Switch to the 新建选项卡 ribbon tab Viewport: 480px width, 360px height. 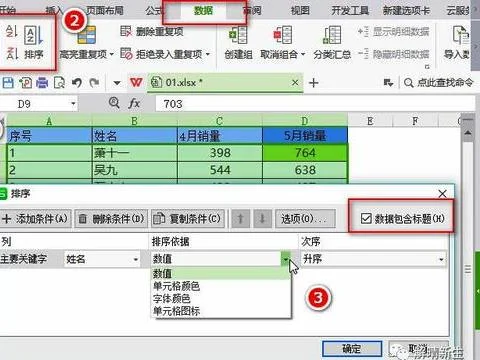(406, 11)
